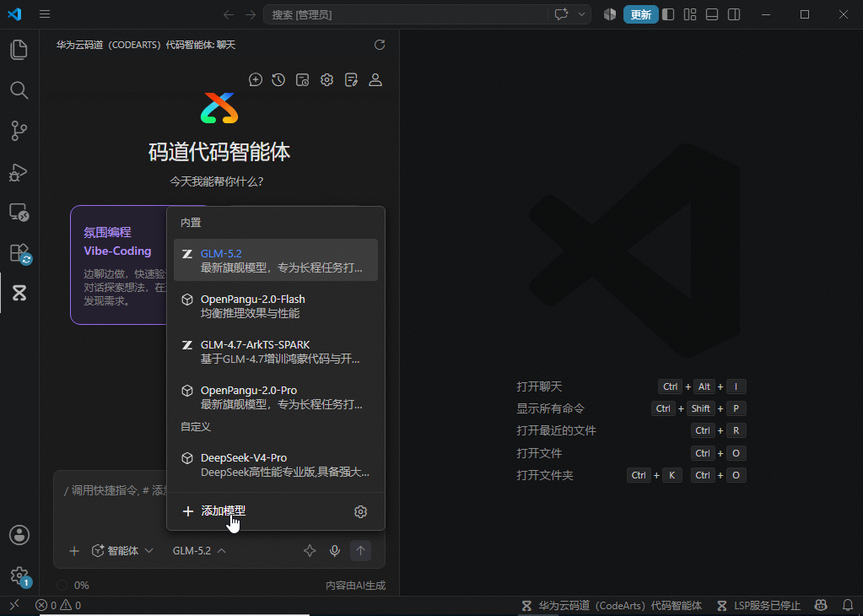This screenshot has width=863, height=616.
Task: Open the Run and Debug view
Action: [19, 172]
